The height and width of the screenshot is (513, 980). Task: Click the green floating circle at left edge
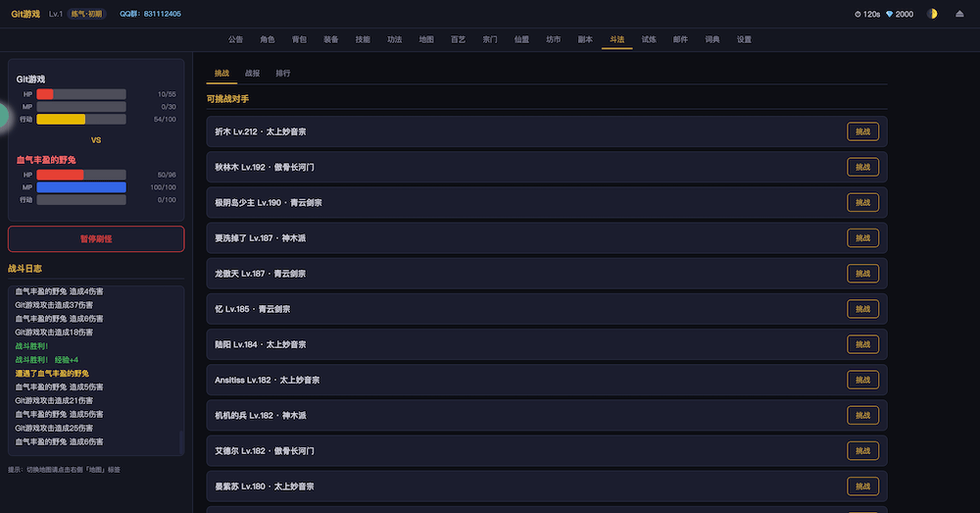tap(3, 115)
